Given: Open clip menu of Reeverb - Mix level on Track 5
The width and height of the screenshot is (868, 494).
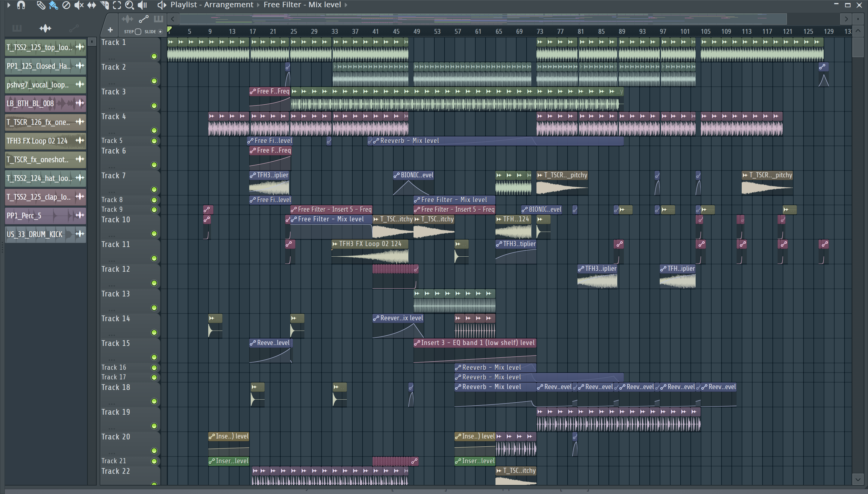Looking at the screenshot, I should pos(376,141).
